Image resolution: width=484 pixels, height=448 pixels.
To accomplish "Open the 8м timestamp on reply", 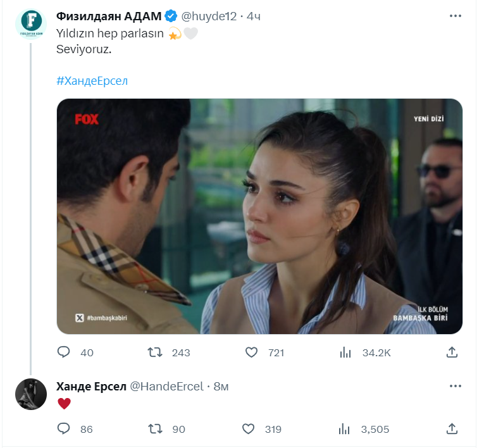I will [220, 386].
